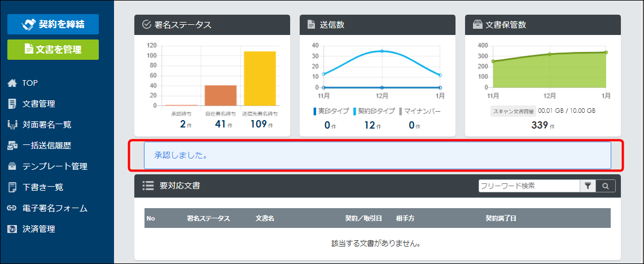
Task: Click the スキャン文書容量 label
Action: coord(514,111)
